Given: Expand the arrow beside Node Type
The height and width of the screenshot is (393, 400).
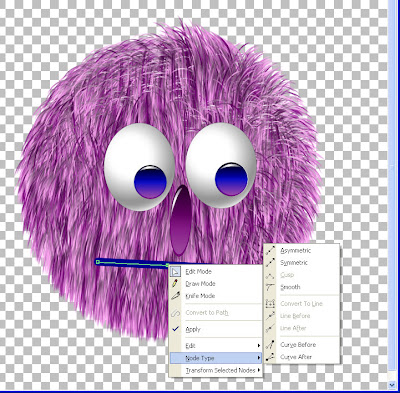Looking at the screenshot, I should 259,358.
